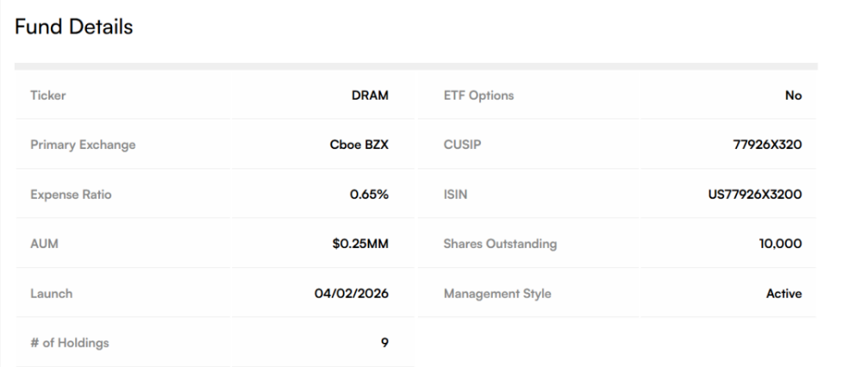Select the Expense Ratio label
Viewport: 868px width, 367px height.
point(71,195)
